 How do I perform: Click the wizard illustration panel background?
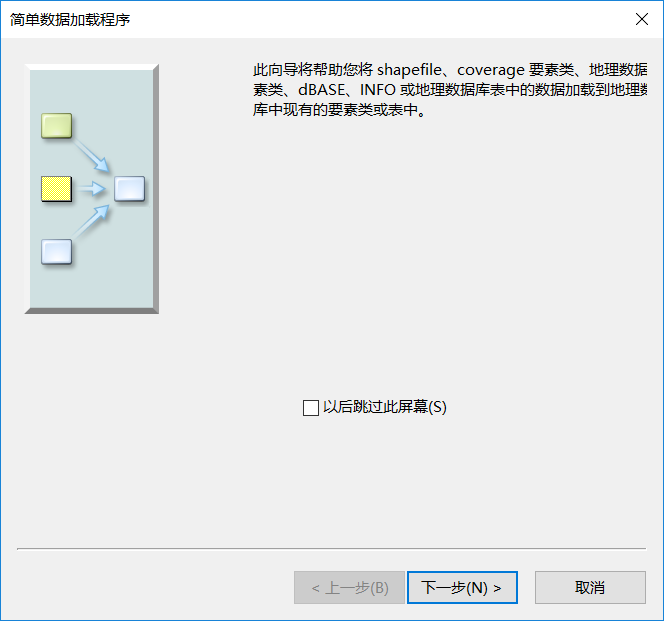[x=91, y=288]
